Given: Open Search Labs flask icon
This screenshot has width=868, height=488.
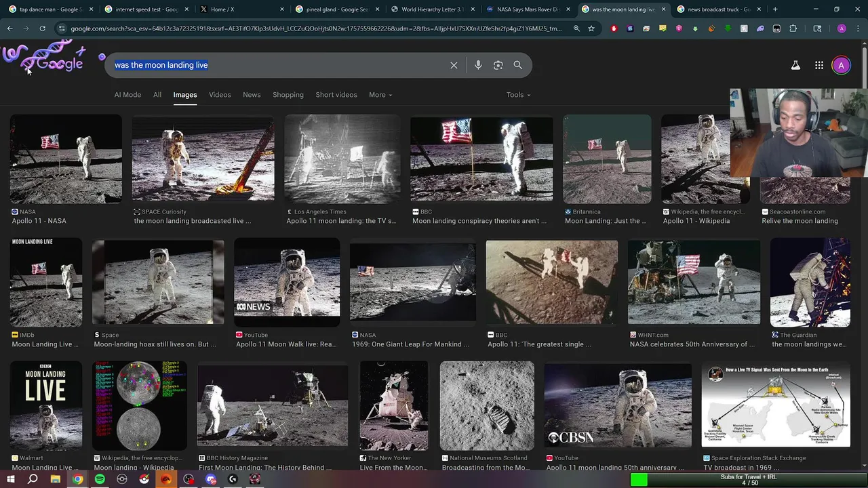Looking at the screenshot, I should click(795, 65).
